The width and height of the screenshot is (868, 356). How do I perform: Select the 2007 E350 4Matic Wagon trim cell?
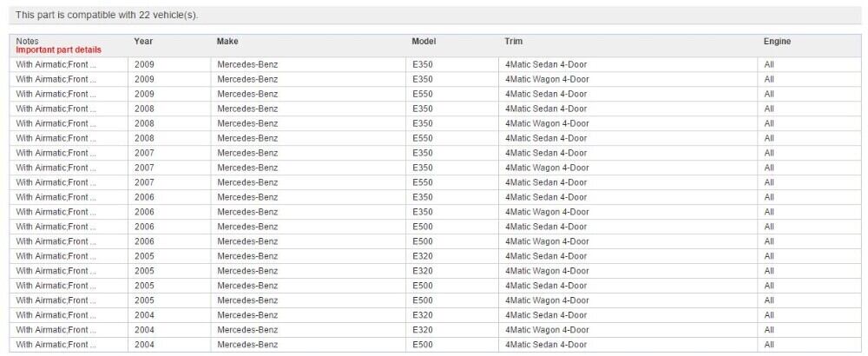[x=547, y=168]
